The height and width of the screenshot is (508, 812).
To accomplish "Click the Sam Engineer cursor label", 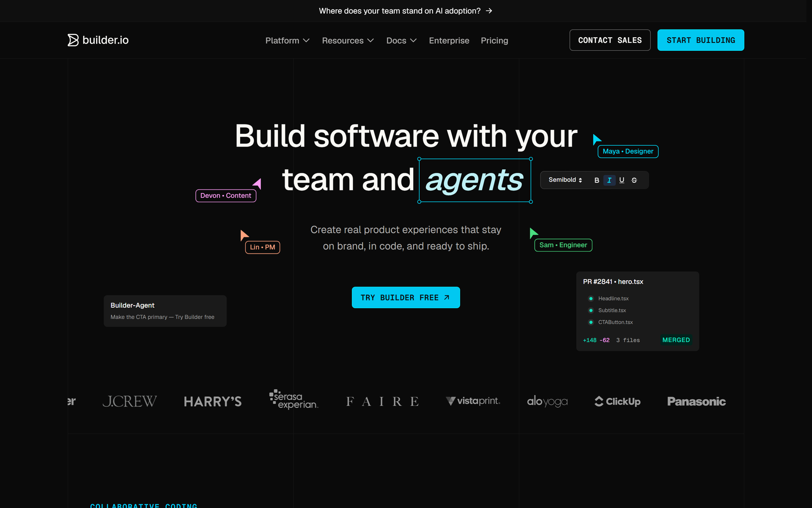I will point(563,245).
